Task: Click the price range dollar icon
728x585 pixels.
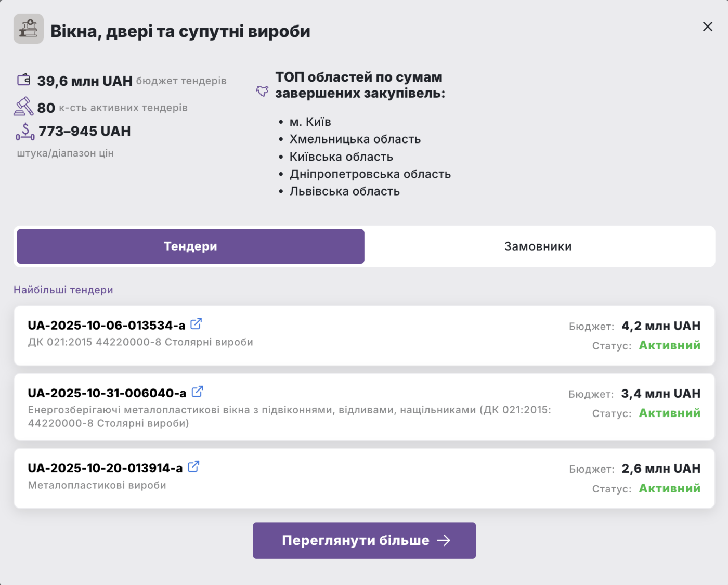Action: pos(25,131)
